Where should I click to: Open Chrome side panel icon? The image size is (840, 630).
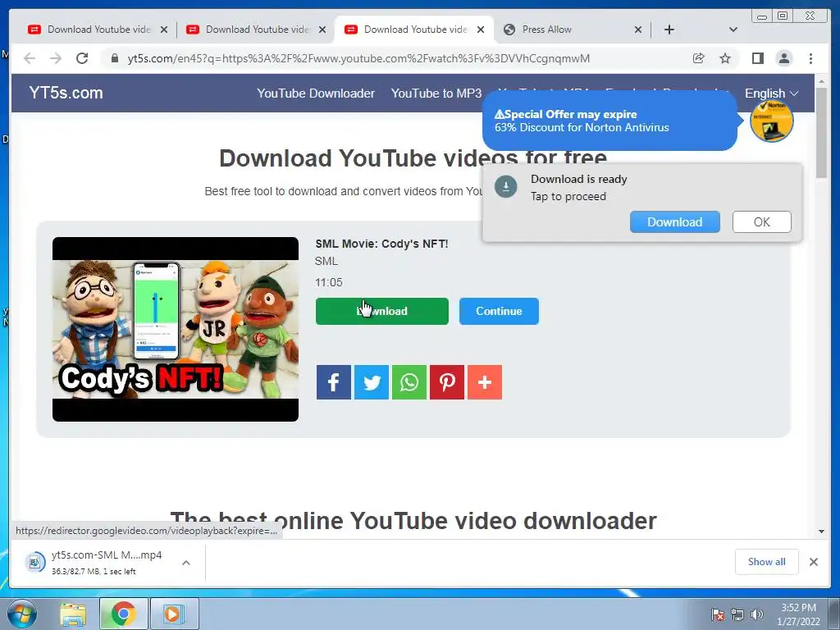[757, 58]
